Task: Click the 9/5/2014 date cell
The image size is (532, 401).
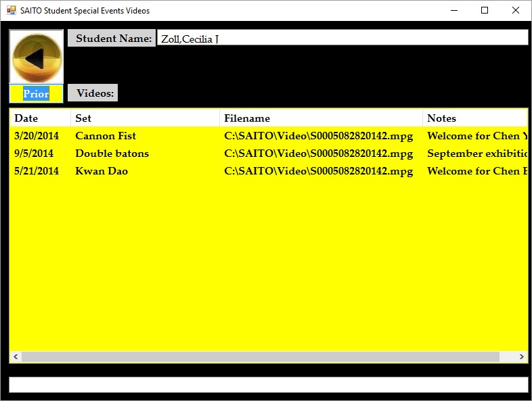Action: point(34,154)
